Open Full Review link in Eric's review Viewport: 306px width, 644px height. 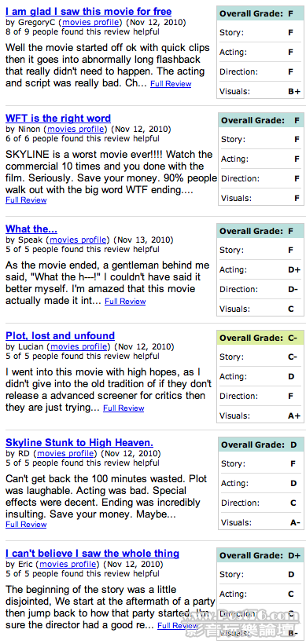click(x=178, y=625)
